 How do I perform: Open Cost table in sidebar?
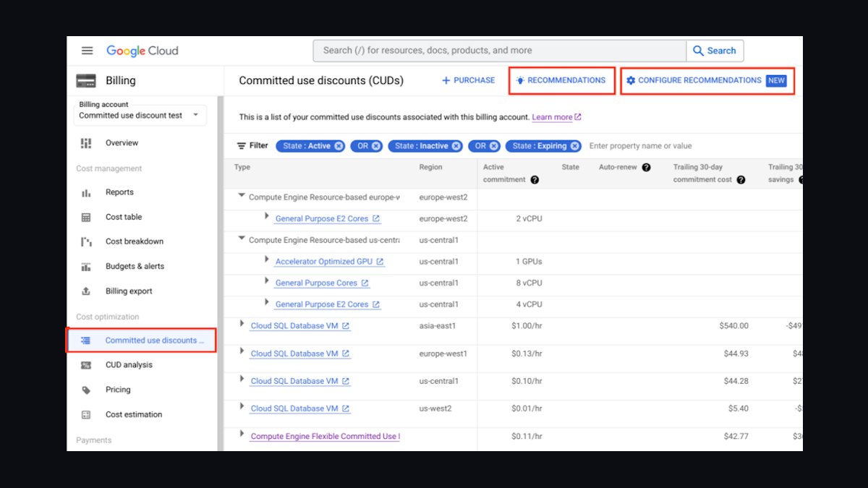(124, 217)
